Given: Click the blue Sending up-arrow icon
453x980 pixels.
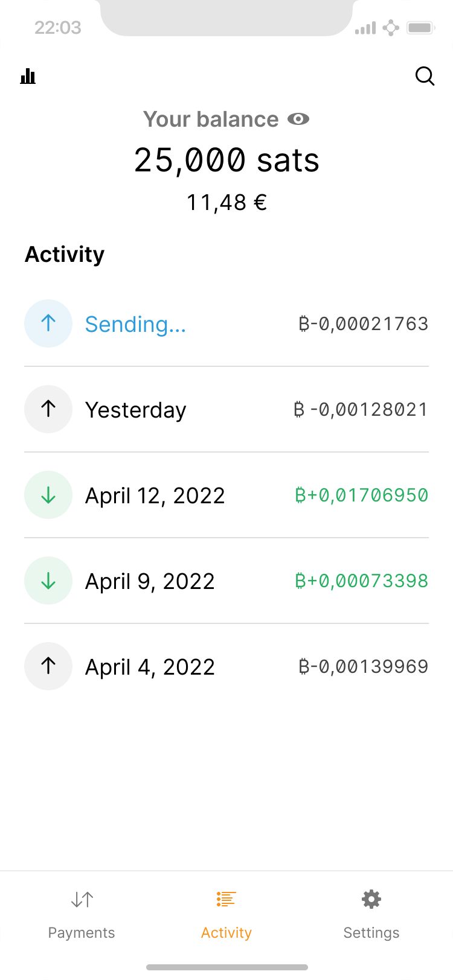Looking at the screenshot, I should coord(48,323).
